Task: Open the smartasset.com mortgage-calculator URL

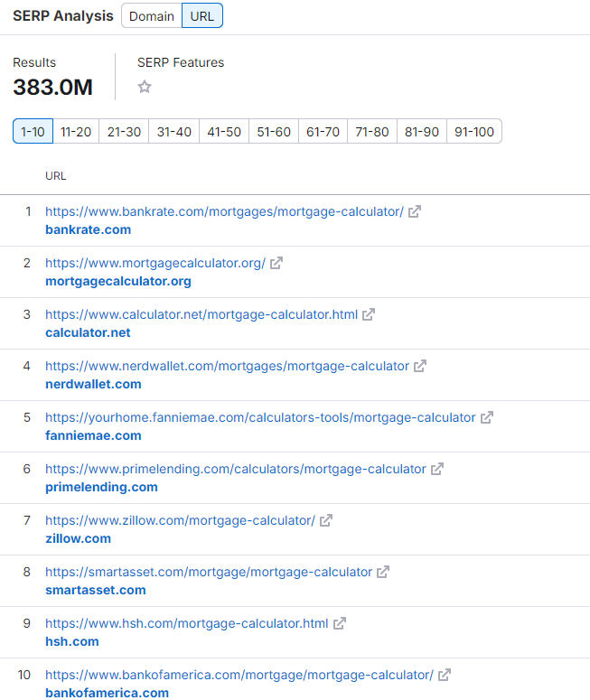Action: [209, 572]
